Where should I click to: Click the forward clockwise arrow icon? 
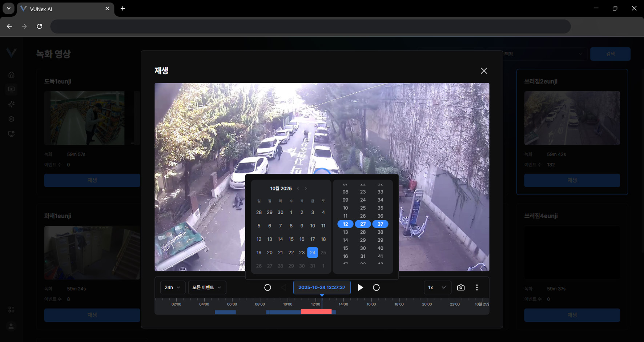376,287
